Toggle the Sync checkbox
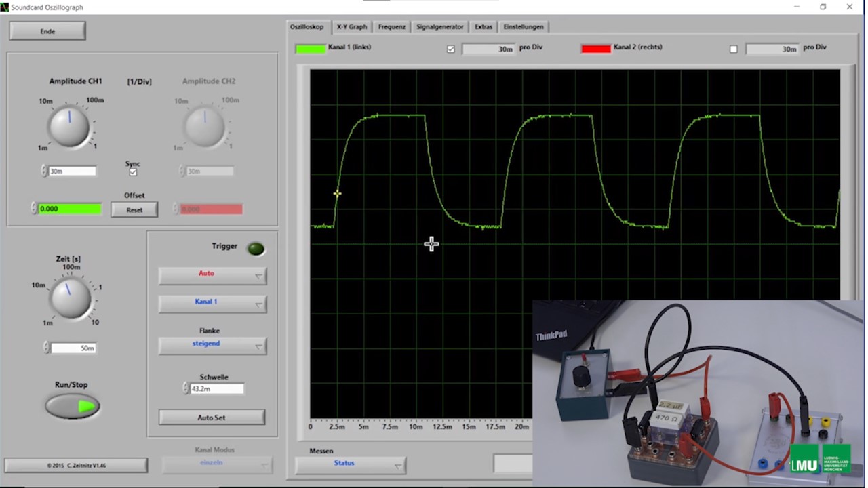 133,172
